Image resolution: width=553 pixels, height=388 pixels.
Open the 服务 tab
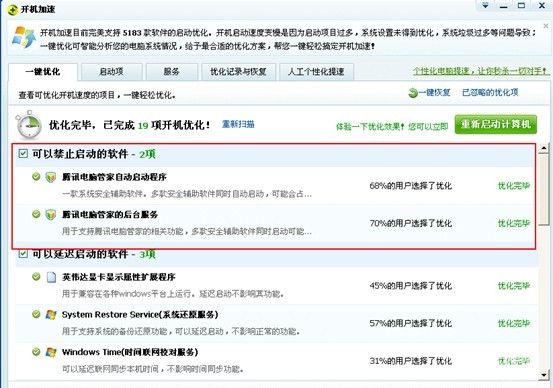coord(171,72)
